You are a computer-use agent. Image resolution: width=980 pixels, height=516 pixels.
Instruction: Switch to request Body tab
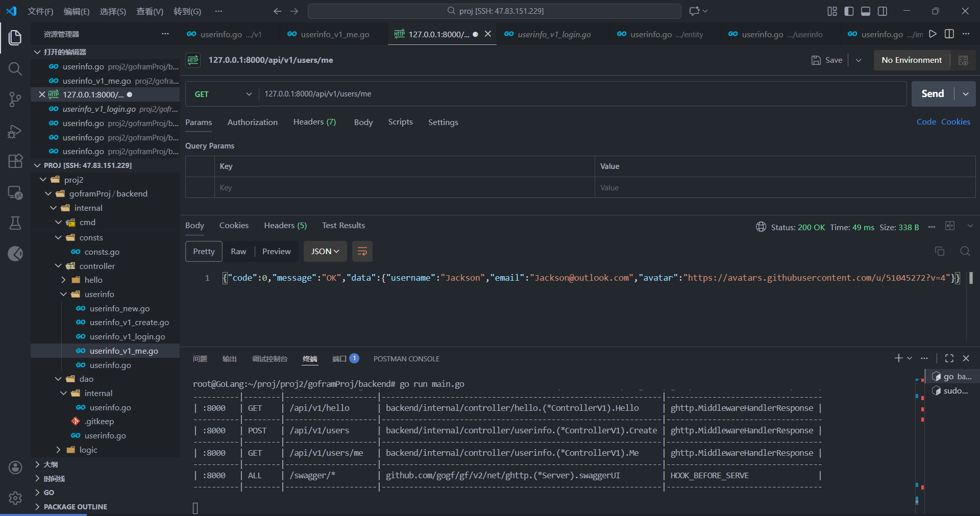(x=363, y=122)
